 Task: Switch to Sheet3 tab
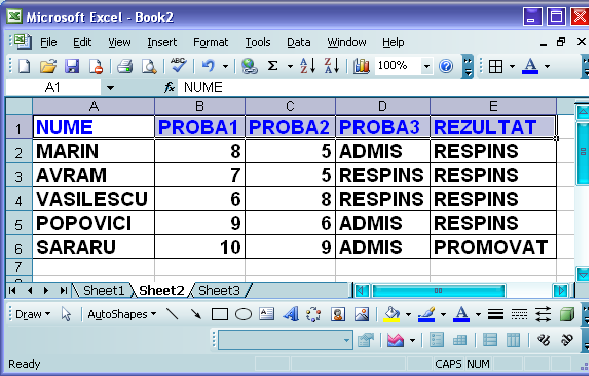(x=219, y=290)
